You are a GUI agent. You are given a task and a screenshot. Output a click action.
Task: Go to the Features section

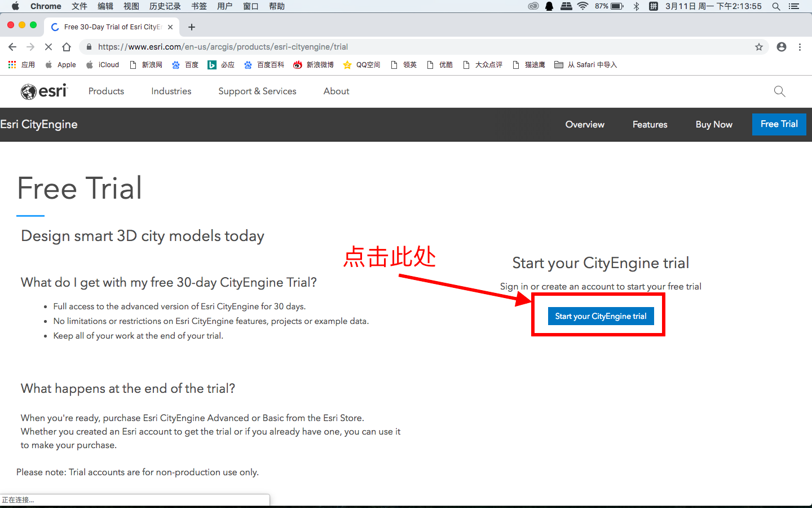[650, 125]
